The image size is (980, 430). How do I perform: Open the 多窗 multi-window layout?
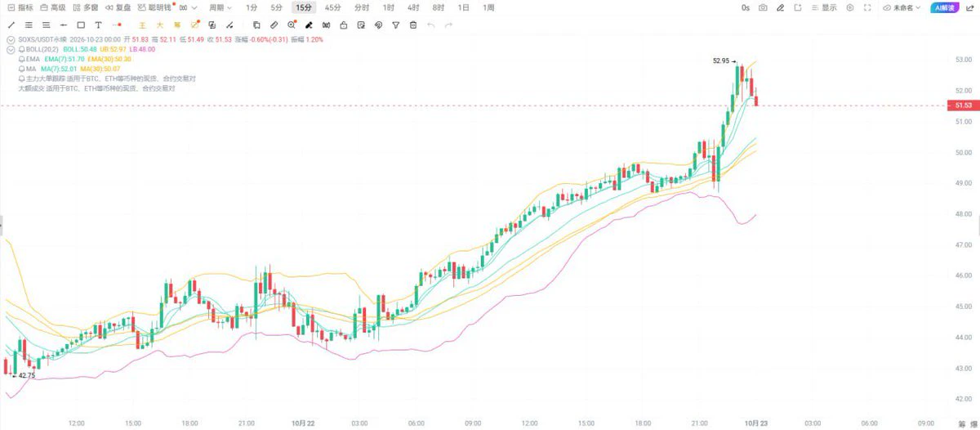tap(86, 7)
